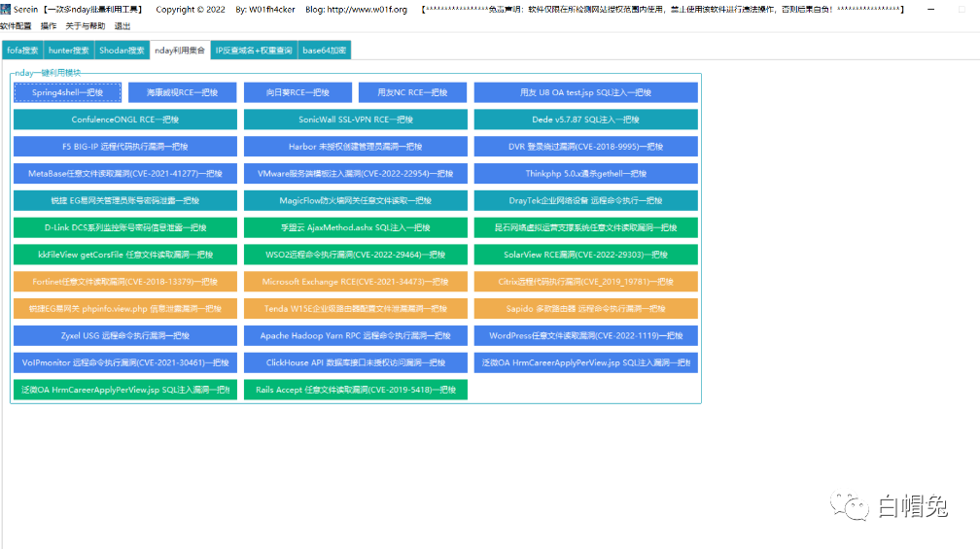Screen dimensions: 980x549
Task: Click 昆石网络虚拟运营支撑系统 button
Action: pos(585,227)
